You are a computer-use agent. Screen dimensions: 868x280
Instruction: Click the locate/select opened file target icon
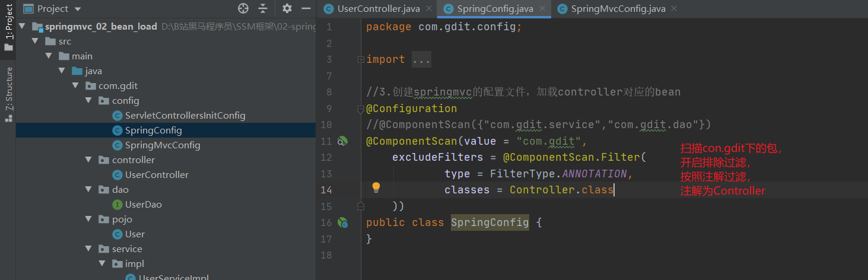click(x=243, y=8)
